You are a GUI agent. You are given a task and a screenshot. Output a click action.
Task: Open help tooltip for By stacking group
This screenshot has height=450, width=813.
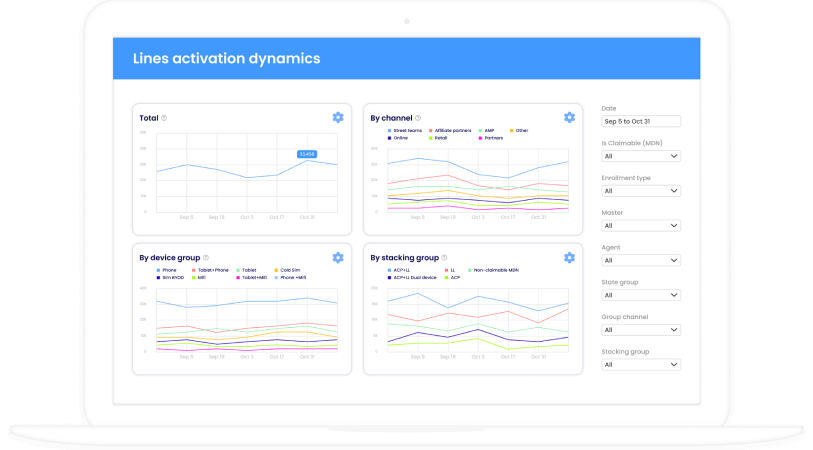point(444,257)
